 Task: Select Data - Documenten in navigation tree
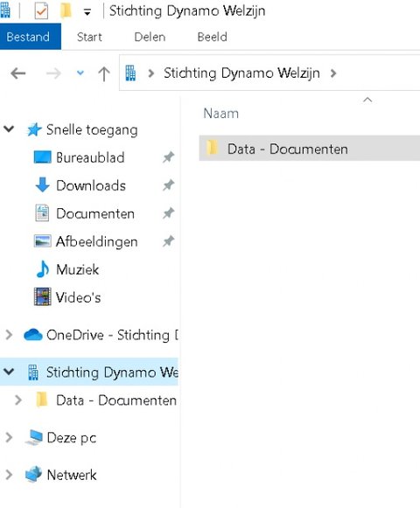point(116,400)
